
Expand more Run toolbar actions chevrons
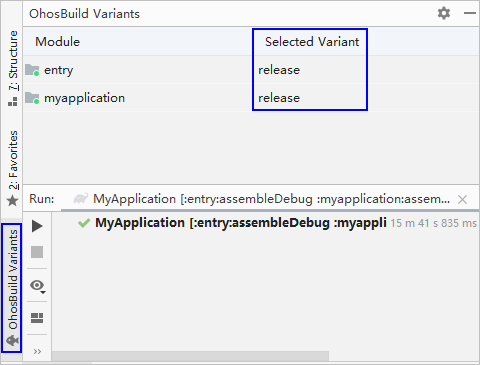point(37,351)
